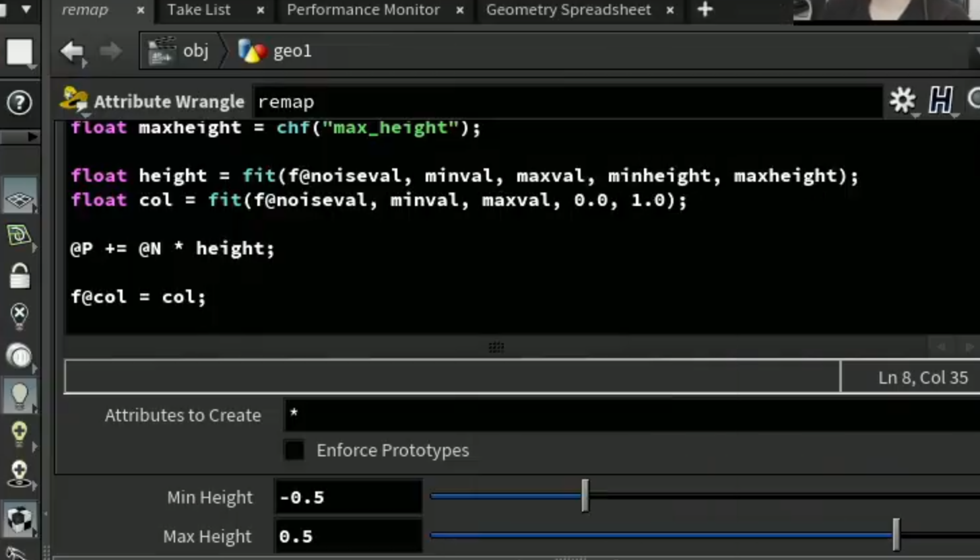This screenshot has height=560, width=980.
Task: Open the dropdown arrow at top left
Action: coord(26,9)
